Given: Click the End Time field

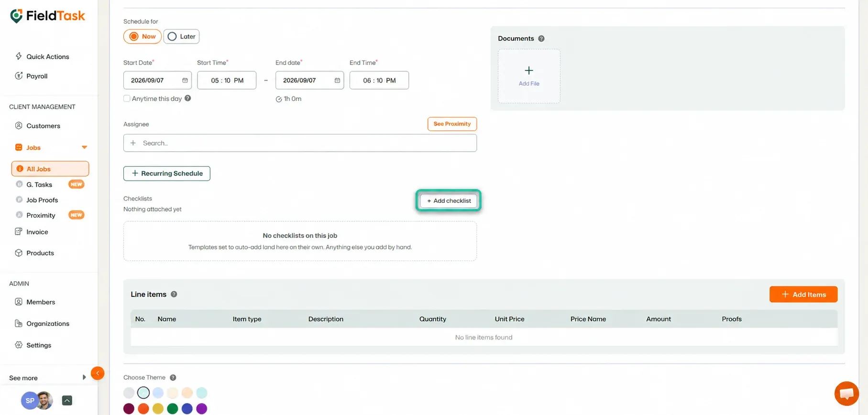Looking at the screenshot, I should (x=379, y=80).
